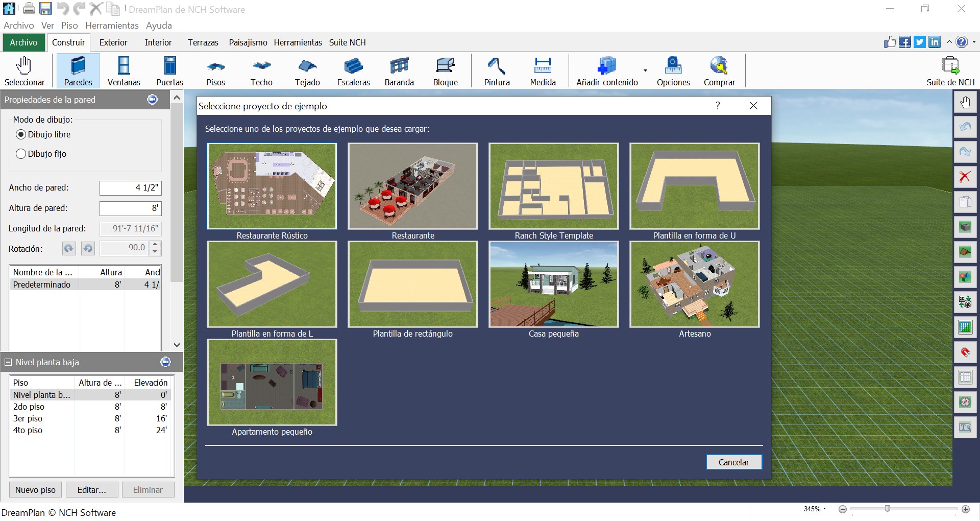Open the help icon dropdown arrow
Image resolution: width=980 pixels, height=521 pixels.
[x=974, y=42]
